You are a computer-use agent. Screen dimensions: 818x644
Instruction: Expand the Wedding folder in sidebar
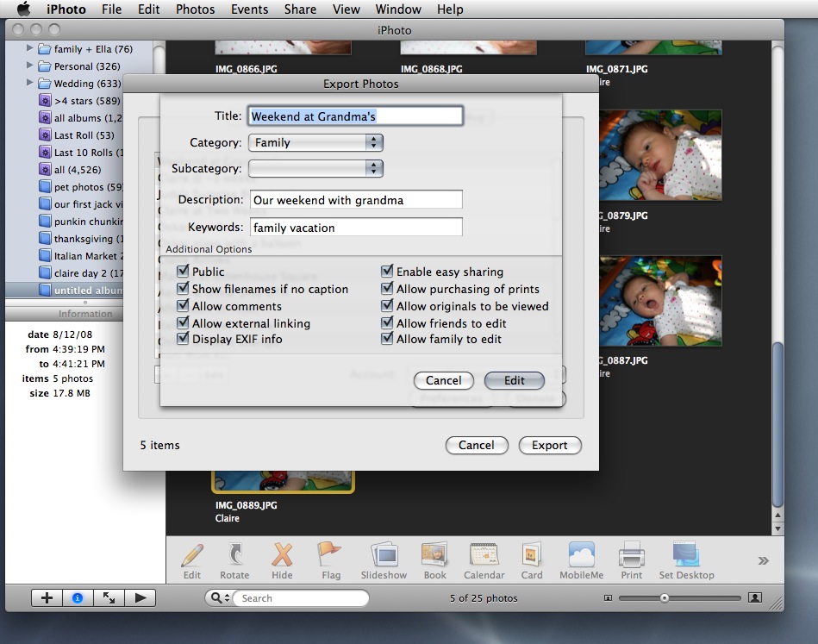click(31, 84)
